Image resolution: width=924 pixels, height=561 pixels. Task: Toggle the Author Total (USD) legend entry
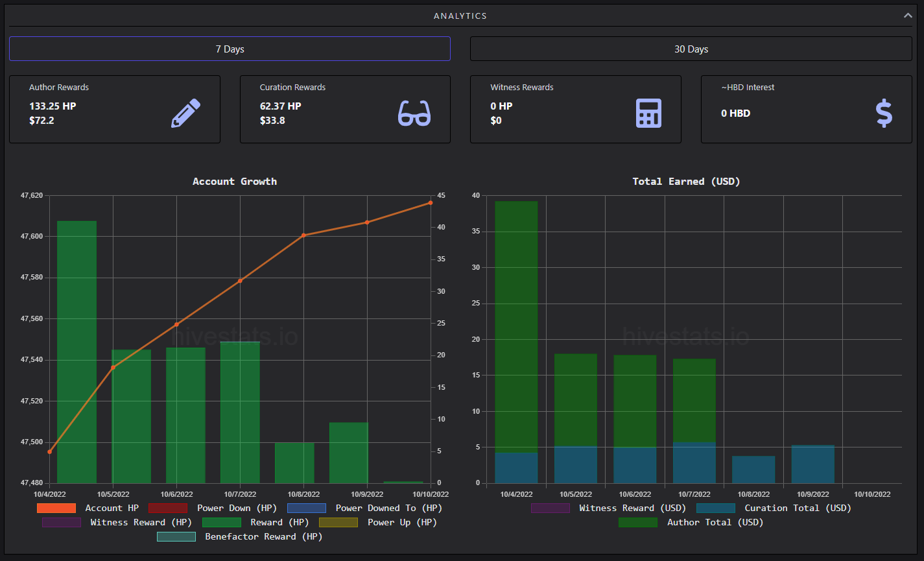[x=691, y=522]
